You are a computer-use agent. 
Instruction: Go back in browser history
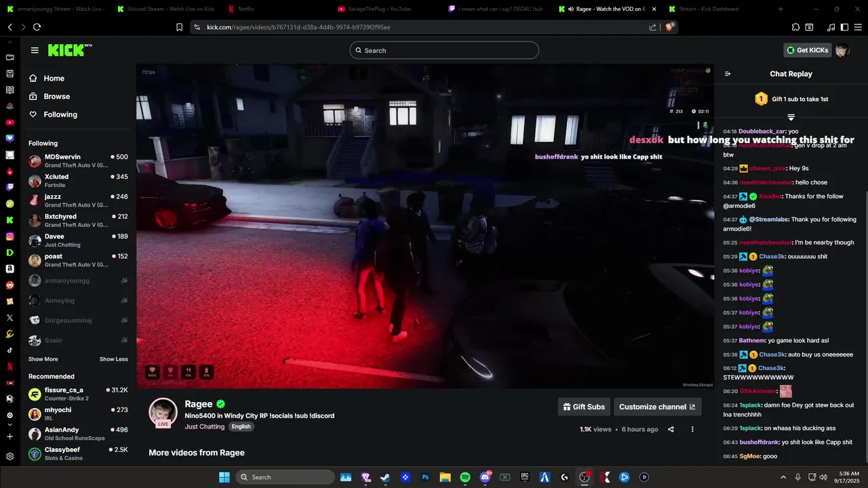[10, 27]
